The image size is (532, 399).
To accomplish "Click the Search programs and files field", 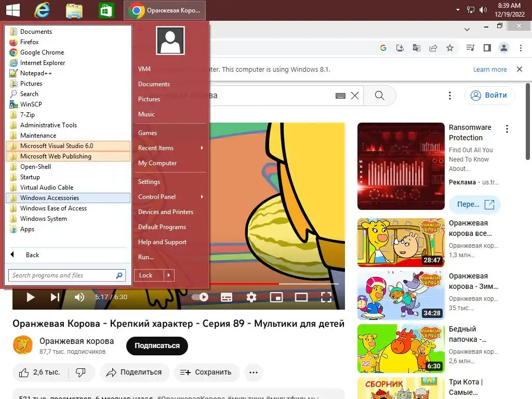I will pyautogui.click(x=67, y=275).
